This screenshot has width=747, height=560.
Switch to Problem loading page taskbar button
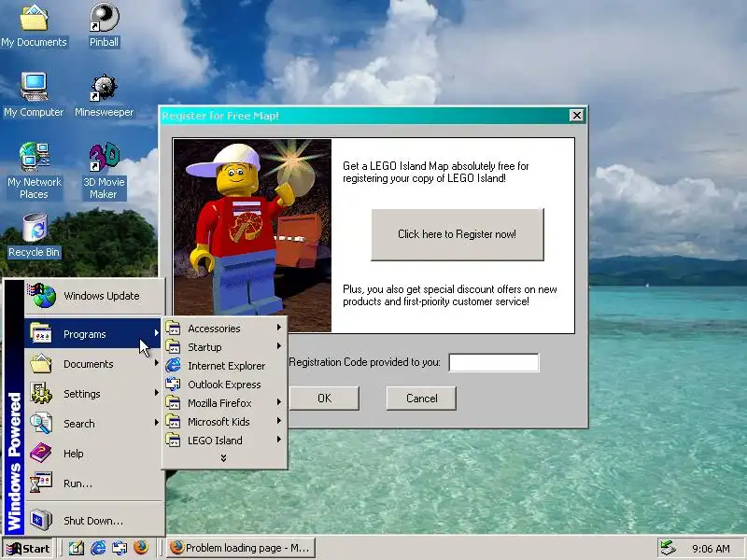240,548
